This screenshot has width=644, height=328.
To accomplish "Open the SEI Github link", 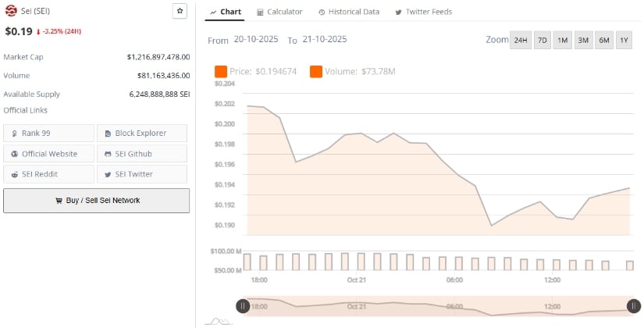I will [142, 153].
